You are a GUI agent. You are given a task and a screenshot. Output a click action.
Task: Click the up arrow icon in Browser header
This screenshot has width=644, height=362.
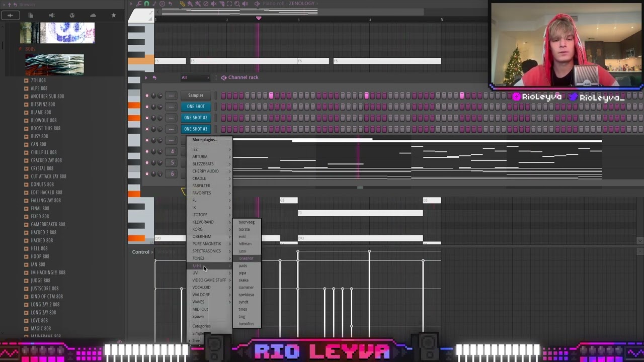tap(9, 5)
